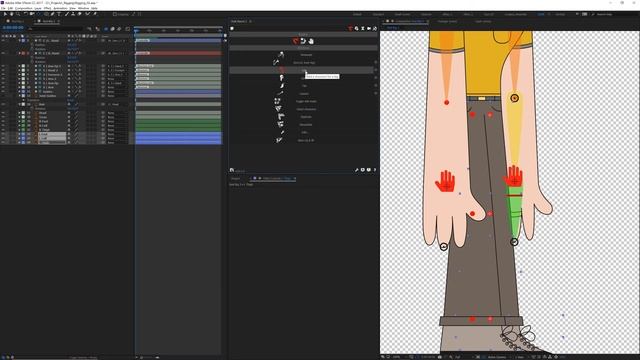Click blue label swatch of L Foot layer
The width and height of the screenshot is (640, 360).
pos(23,134)
